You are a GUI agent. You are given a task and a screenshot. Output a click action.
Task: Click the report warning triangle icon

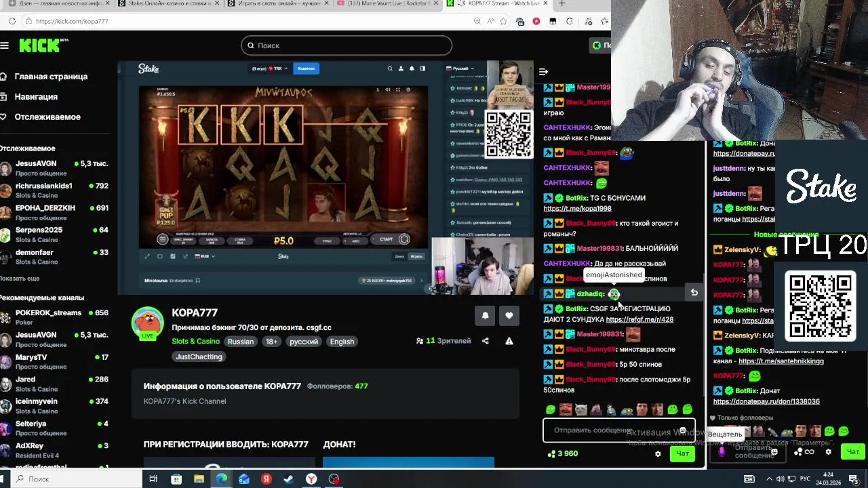[509, 341]
